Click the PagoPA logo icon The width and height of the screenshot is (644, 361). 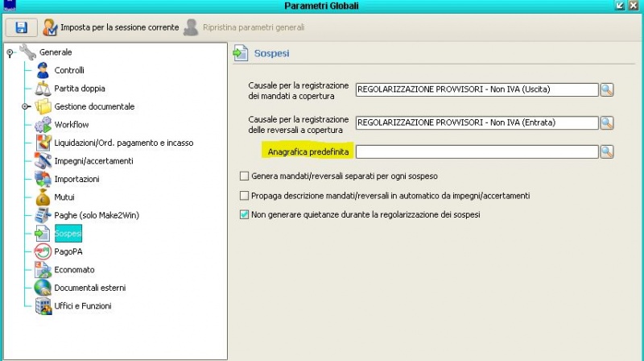43,251
